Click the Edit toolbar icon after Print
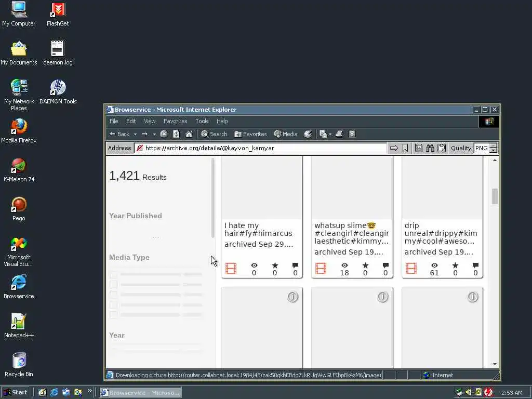This screenshot has height=399, width=532. (x=352, y=134)
